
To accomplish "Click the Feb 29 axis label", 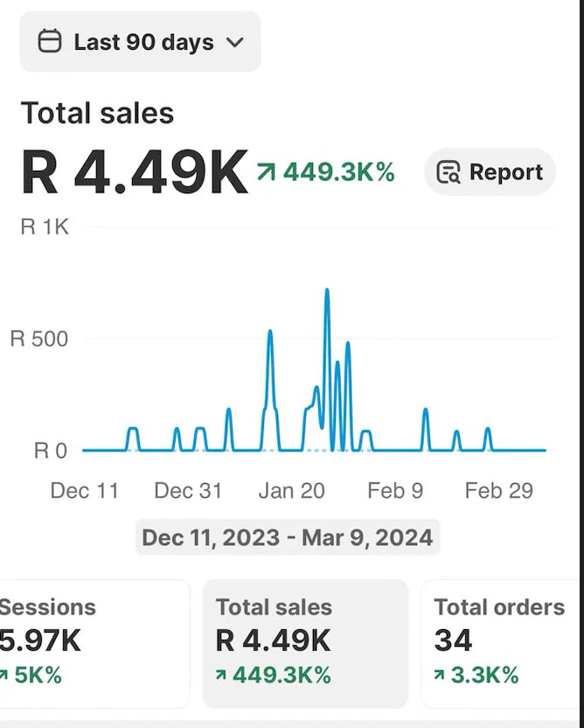I will point(498,490).
